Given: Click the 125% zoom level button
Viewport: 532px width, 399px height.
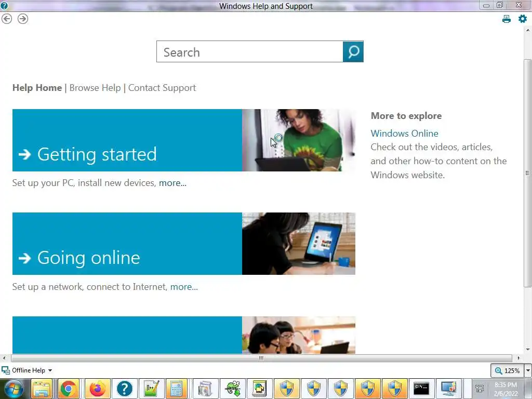Looking at the screenshot, I should pos(507,370).
